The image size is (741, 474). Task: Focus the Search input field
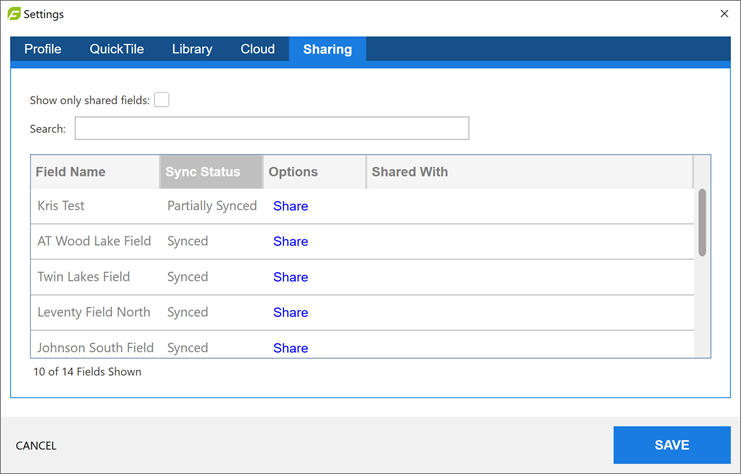click(271, 128)
